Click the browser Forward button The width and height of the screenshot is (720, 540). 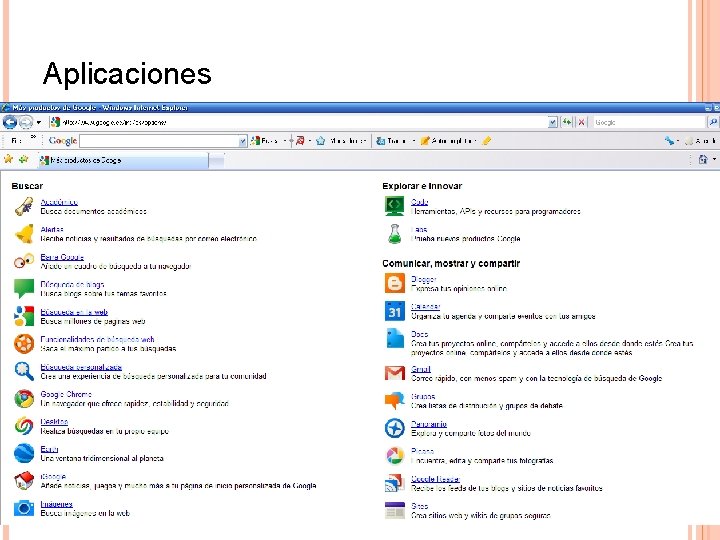pyautogui.click(x=26, y=122)
